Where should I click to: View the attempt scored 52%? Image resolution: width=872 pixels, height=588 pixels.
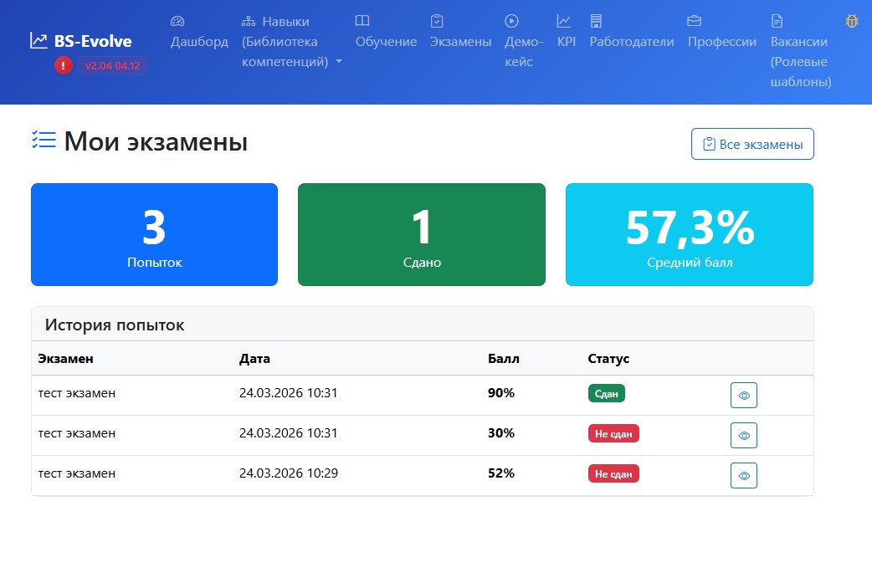(743, 475)
